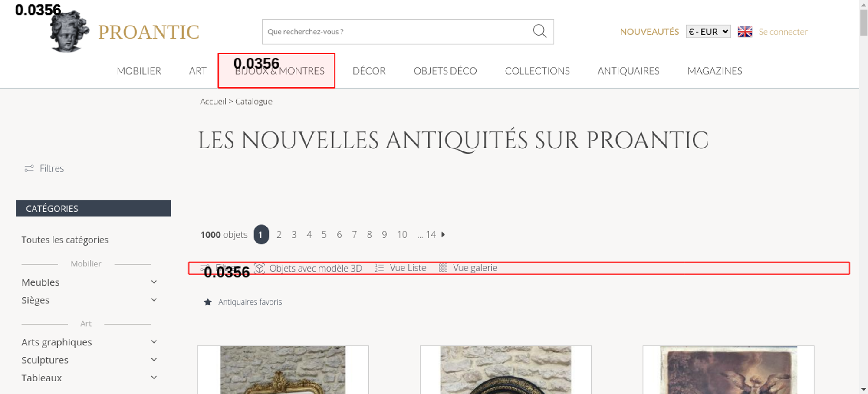The height and width of the screenshot is (394, 868).
Task: Click the Filtres sliders icon in sidebar
Action: (x=29, y=168)
